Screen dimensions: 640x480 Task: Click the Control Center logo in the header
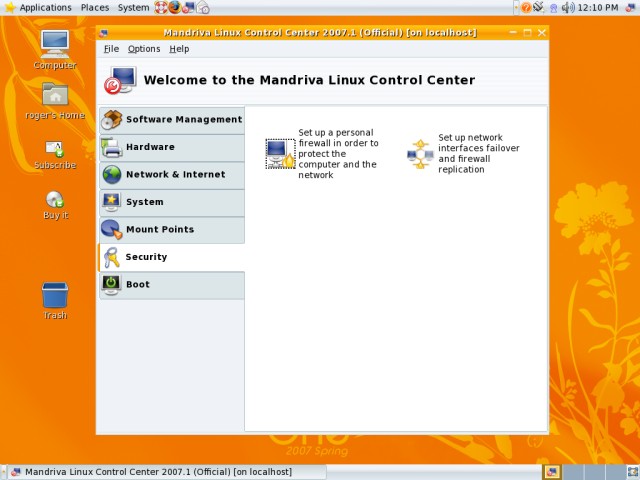pos(120,80)
